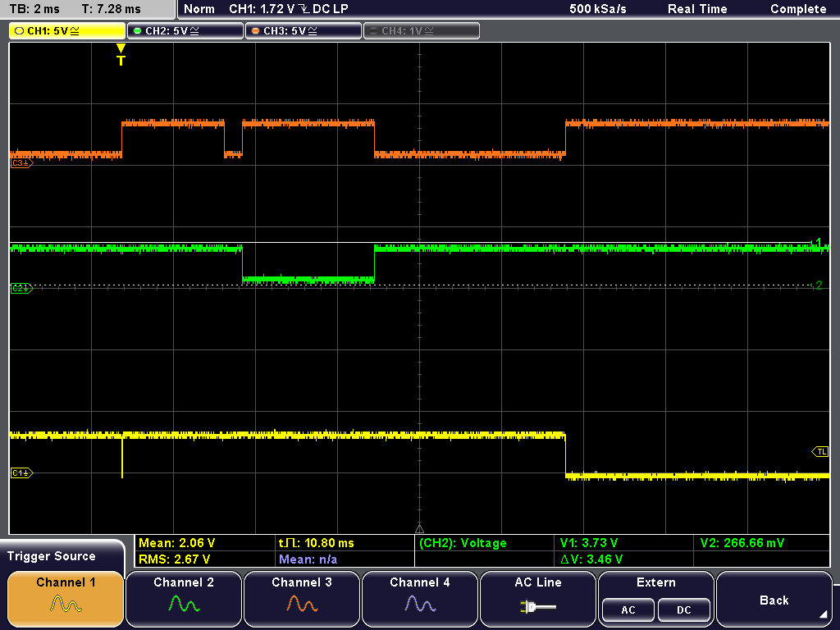This screenshot has height=630, width=840.
Task: Click the pulse width 10.80 ms measurement
Action: coord(317,543)
